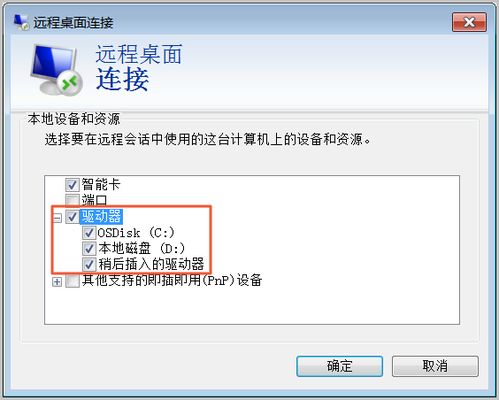The width and height of the screenshot is (499, 400).
Task: Enable 其他支持的即插即用(PnP)设备 checkbox
Action: [x=72, y=281]
